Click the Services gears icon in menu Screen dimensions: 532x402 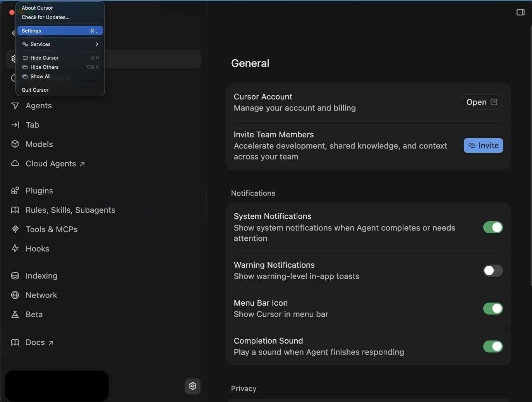click(25, 44)
